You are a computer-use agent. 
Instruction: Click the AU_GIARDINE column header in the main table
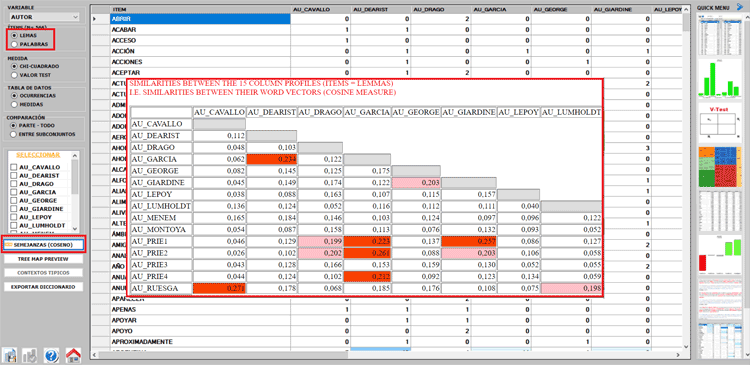tap(621, 9)
